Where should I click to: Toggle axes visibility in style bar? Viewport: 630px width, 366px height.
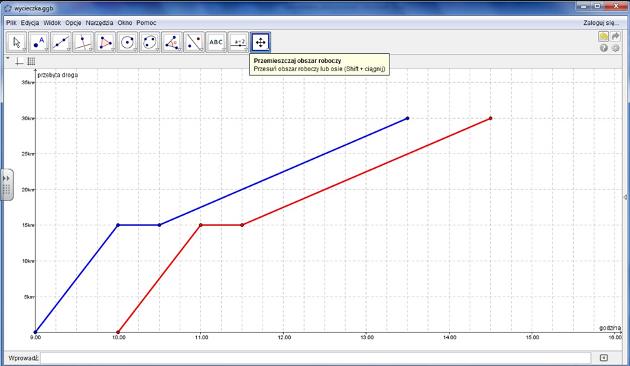pos(19,61)
